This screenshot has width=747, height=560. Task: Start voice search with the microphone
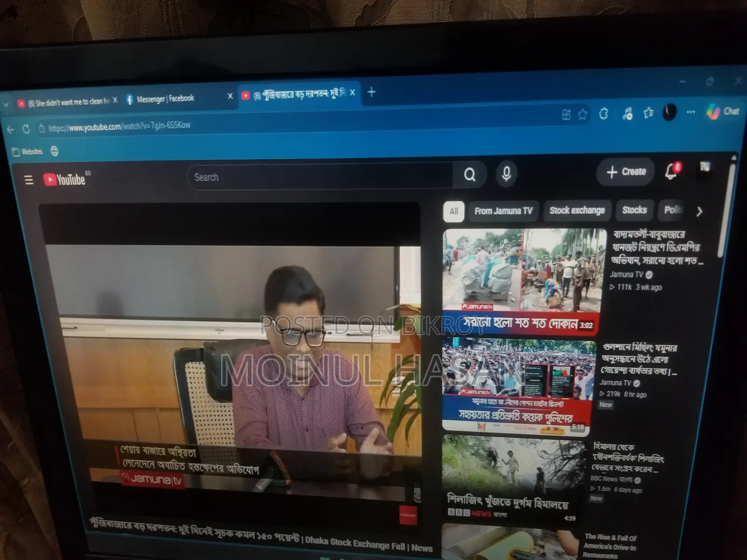coord(506,174)
